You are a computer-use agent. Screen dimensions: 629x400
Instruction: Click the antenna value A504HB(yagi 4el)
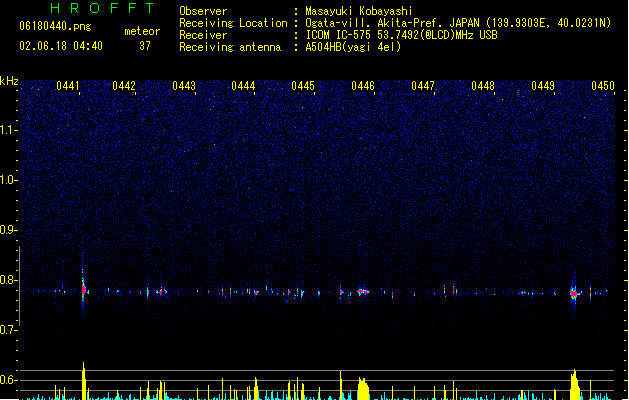point(353,47)
